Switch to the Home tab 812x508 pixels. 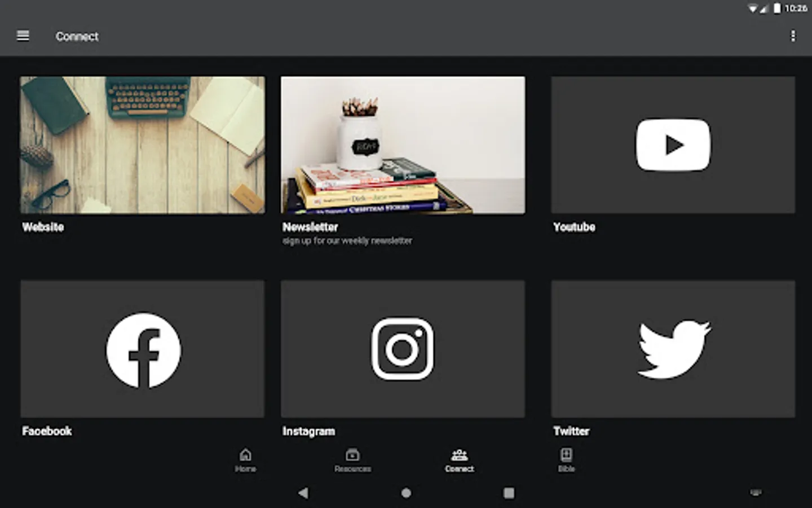click(245, 461)
